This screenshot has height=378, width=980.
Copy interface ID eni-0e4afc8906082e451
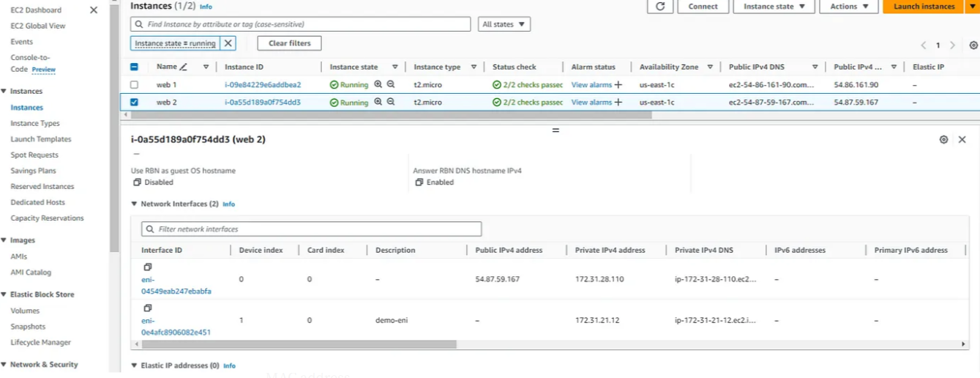click(147, 308)
